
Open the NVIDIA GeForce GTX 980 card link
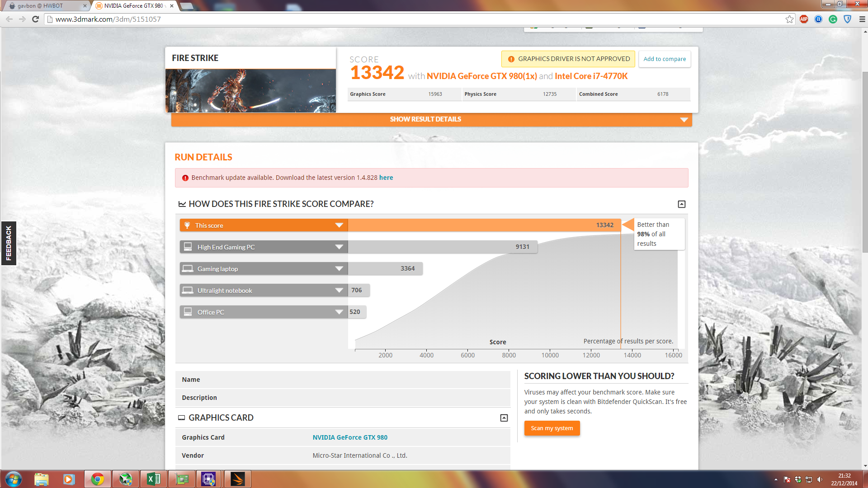point(350,437)
